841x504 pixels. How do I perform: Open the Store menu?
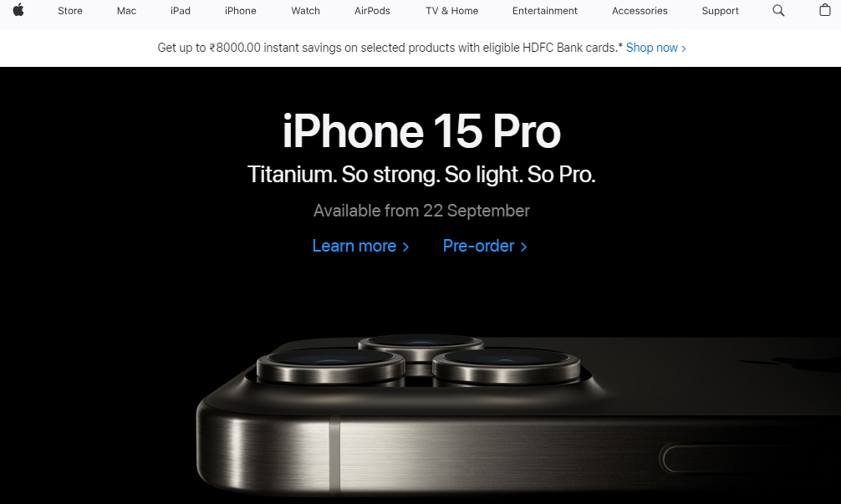point(70,11)
